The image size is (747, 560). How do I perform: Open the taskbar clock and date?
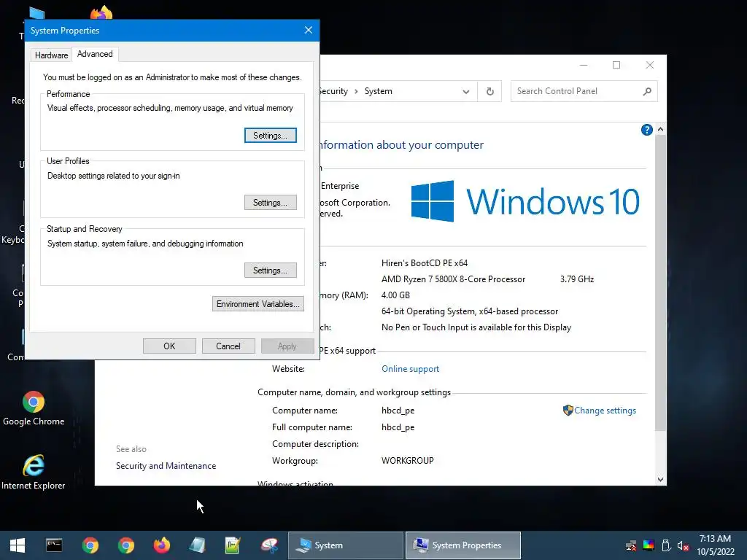point(715,545)
